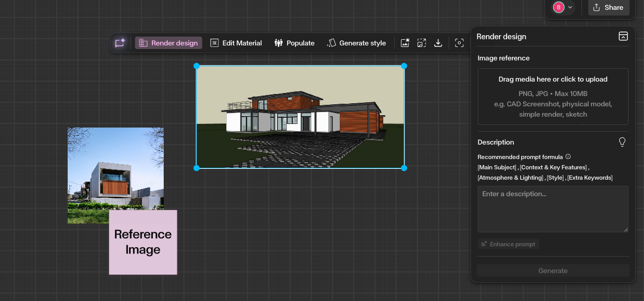Image resolution: width=644 pixels, height=301 pixels.
Task: Click the description input field
Action: pyautogui.click(x=553, y=209)
